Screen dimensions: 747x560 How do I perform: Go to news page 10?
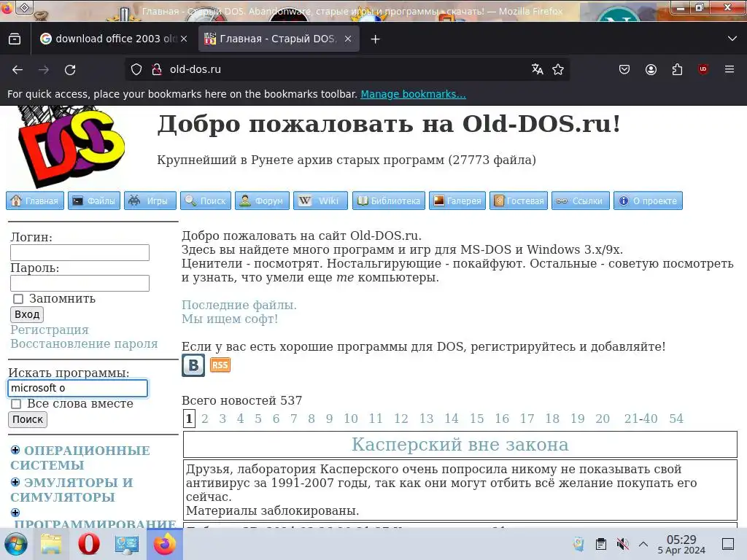[x=351, y=419]
